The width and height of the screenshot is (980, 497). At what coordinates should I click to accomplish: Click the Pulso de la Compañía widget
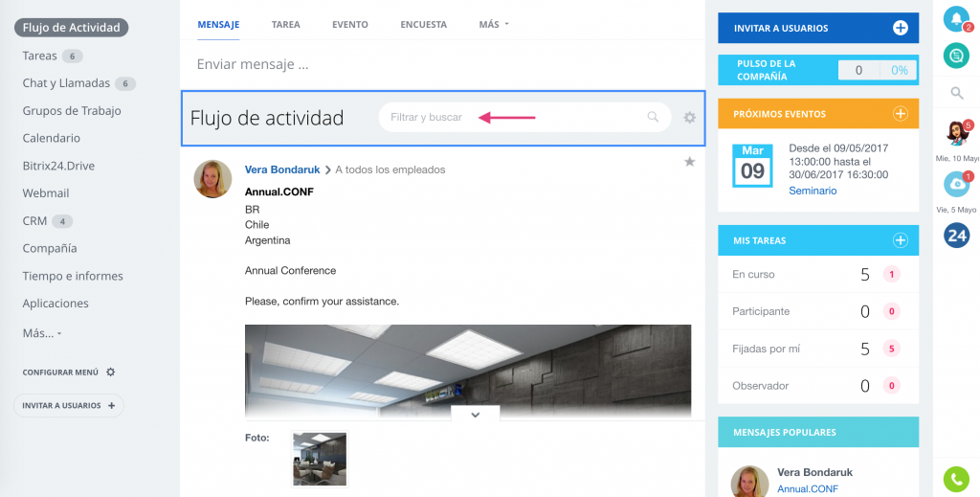coord(818,70)
